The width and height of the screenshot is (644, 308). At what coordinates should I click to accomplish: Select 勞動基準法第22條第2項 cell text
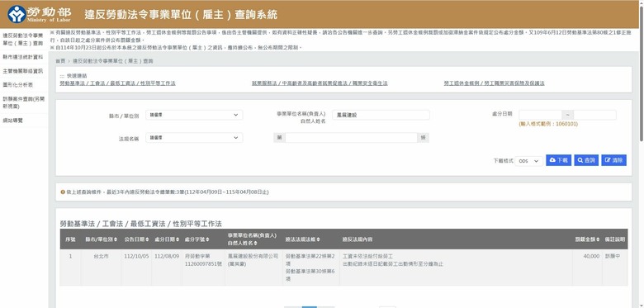click(x=310, y=260)
